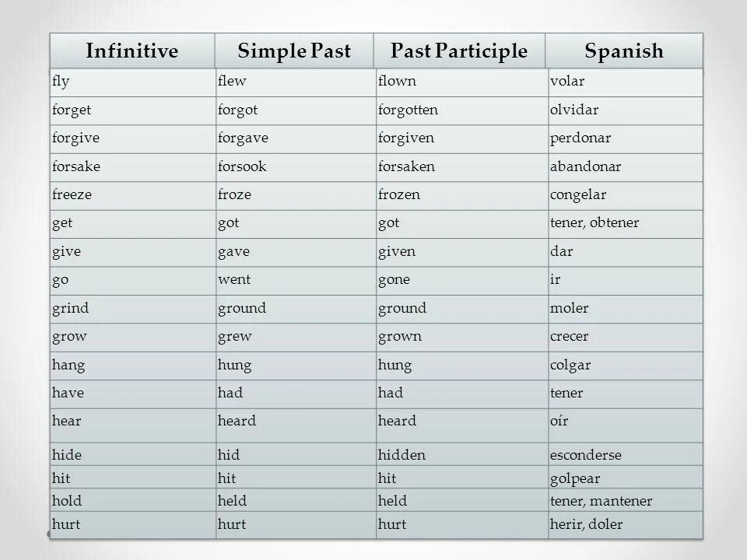
Task: Select the infinitive 'grow' cell
Action: pyautogui.click(x=133, y=337)
